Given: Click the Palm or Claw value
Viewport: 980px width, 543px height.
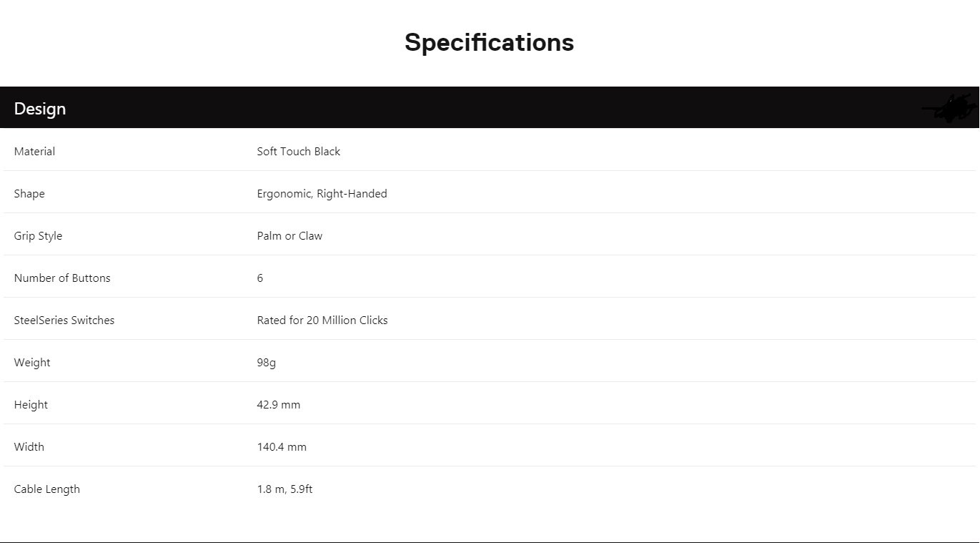Looking at the screenshot, I should (289, 236).
